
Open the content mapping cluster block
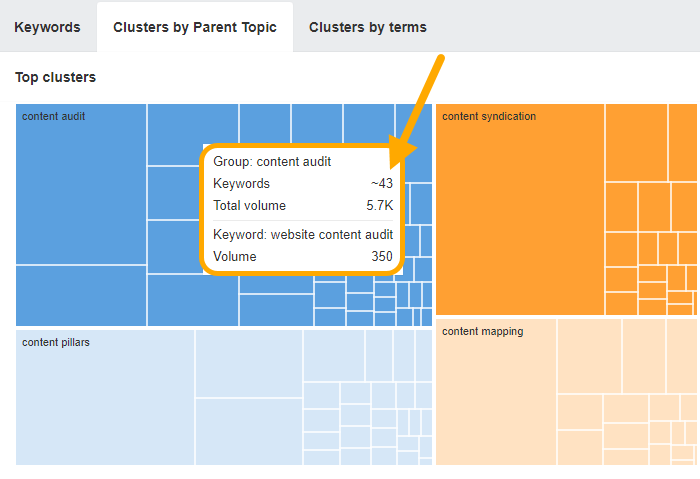[x=496, y=391]
